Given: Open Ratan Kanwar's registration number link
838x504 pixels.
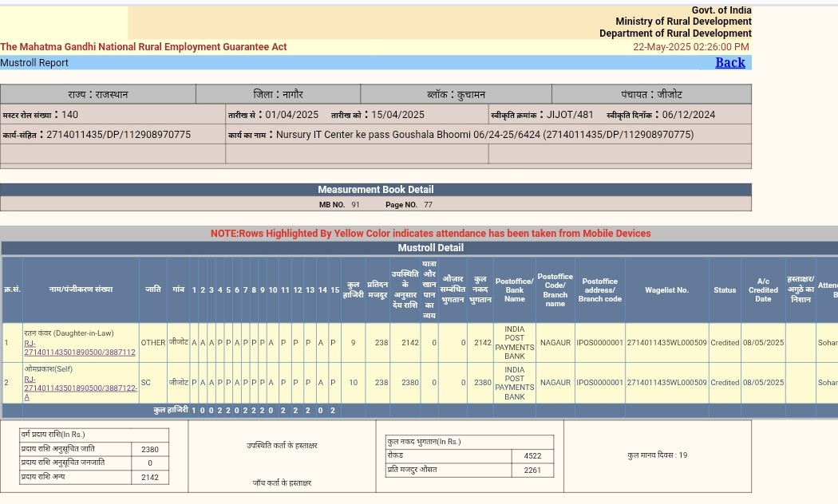Looking at the screenshot, I should [80, 348].
